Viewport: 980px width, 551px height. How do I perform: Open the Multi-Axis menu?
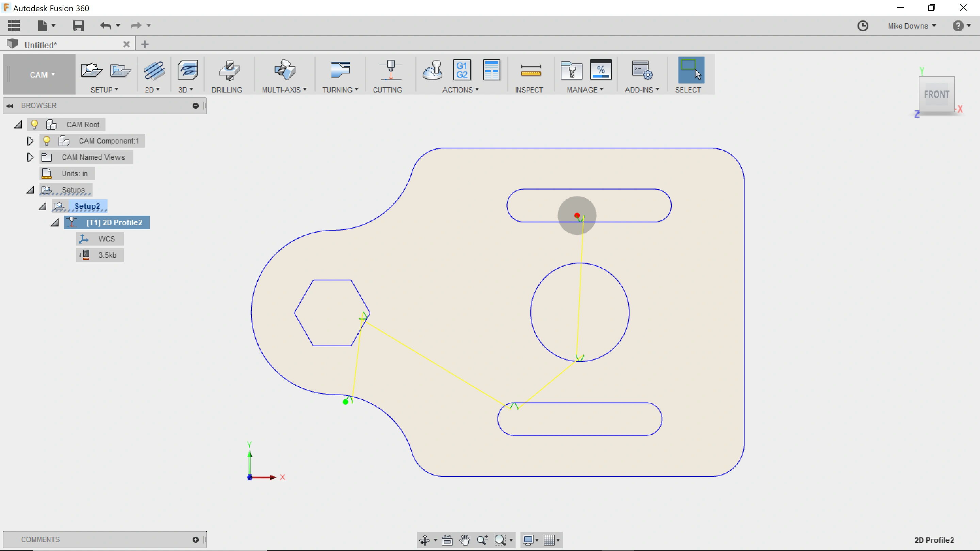pos(284,90)
